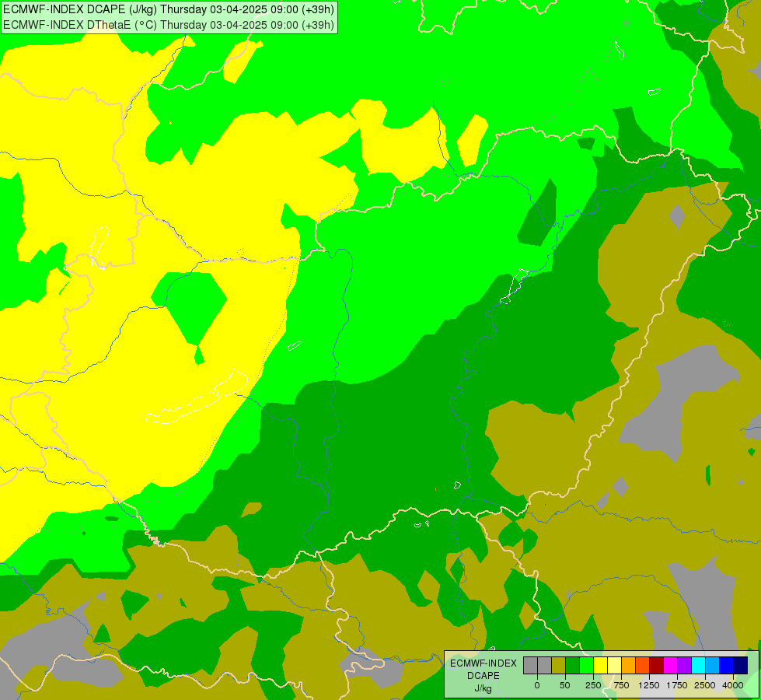This screenshot has width=761, height=700.
Task: Click the light blue legend swatch
Action: (713, 666)
